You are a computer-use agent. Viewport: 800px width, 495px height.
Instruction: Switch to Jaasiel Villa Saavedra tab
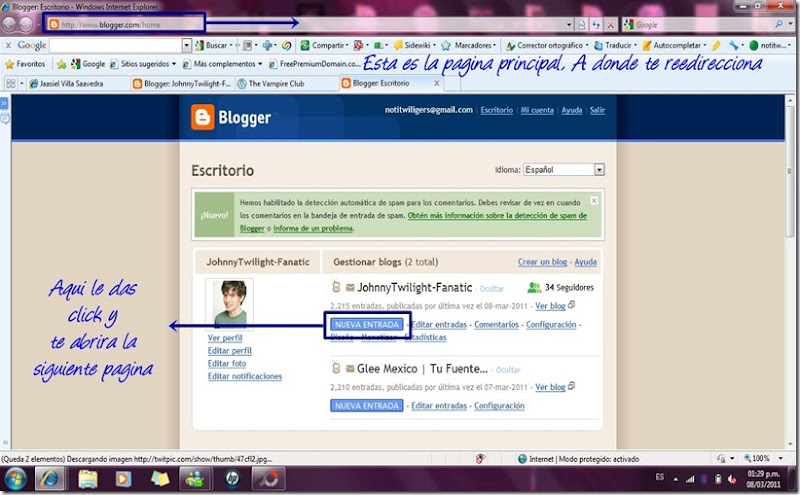[x=77, y=83]
